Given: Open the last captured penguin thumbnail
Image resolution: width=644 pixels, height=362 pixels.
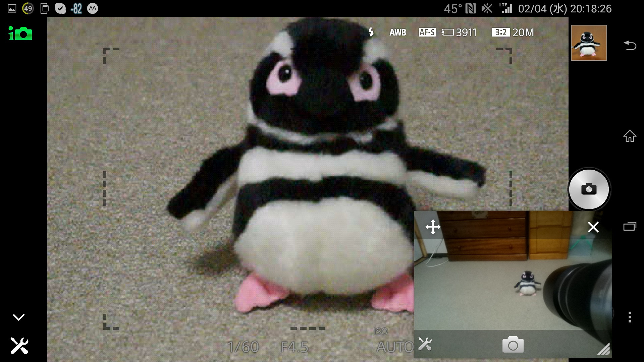Looking at the screenshot, I should tap(589, 43).
